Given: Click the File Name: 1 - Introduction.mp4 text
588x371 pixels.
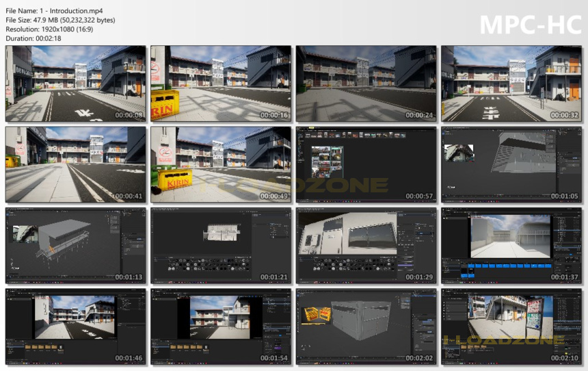Looking at the screenshot, I should click(54, 11).
